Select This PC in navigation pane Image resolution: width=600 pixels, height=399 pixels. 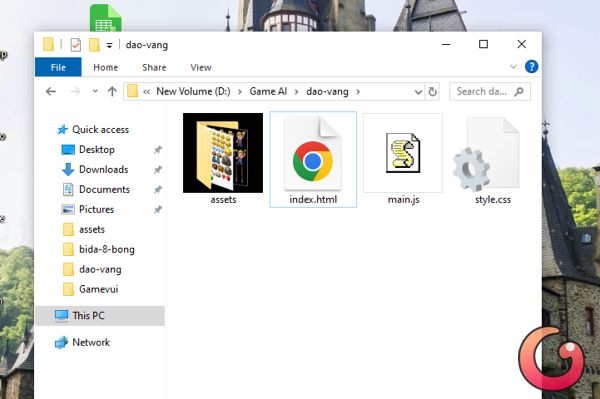(x=100, y=316)
